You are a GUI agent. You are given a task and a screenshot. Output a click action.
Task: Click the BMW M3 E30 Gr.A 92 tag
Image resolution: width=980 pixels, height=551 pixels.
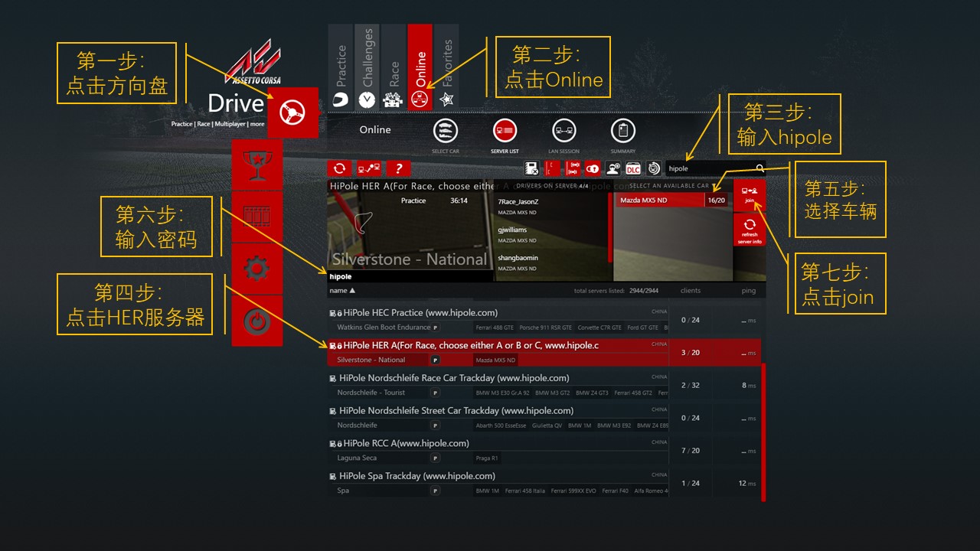pyautogui.click(x=502, y=393)
